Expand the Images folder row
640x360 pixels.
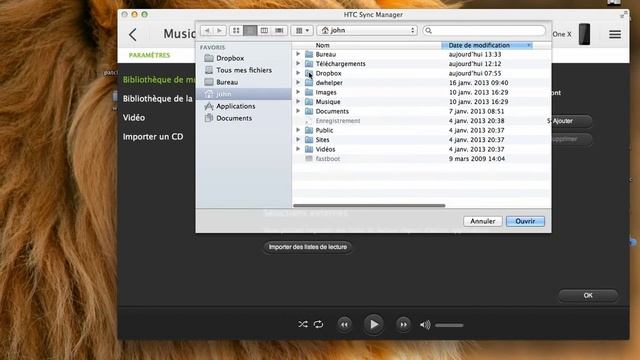click(298, 92)
